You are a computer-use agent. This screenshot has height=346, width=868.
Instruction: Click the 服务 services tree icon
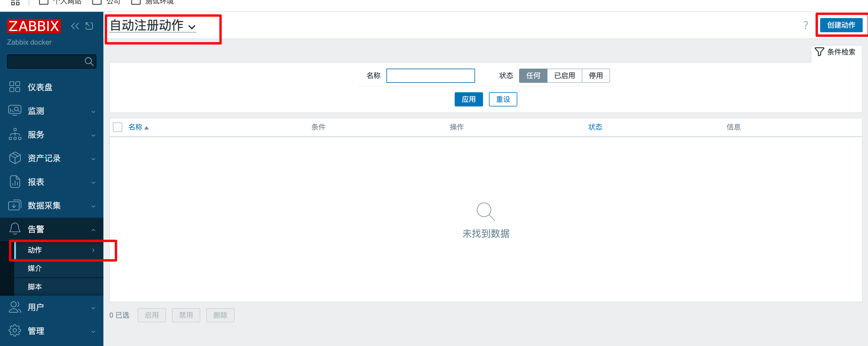pyautogui.click(x=14, y=134)
